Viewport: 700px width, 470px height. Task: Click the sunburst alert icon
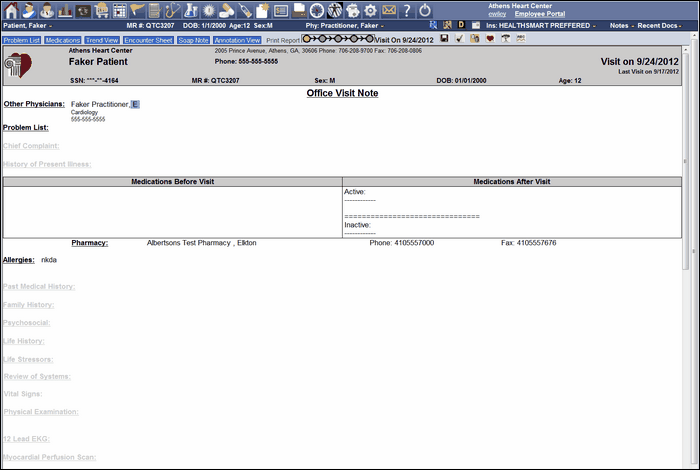tap(208, 10)
